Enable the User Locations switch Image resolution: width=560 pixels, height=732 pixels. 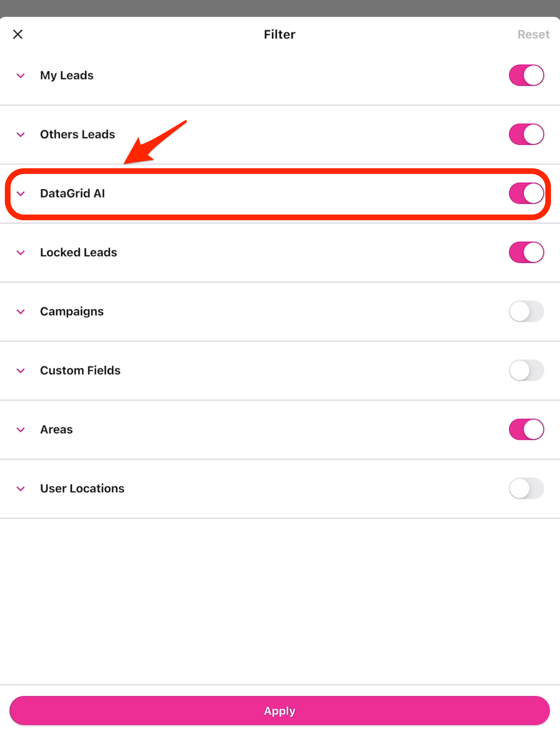526,488
